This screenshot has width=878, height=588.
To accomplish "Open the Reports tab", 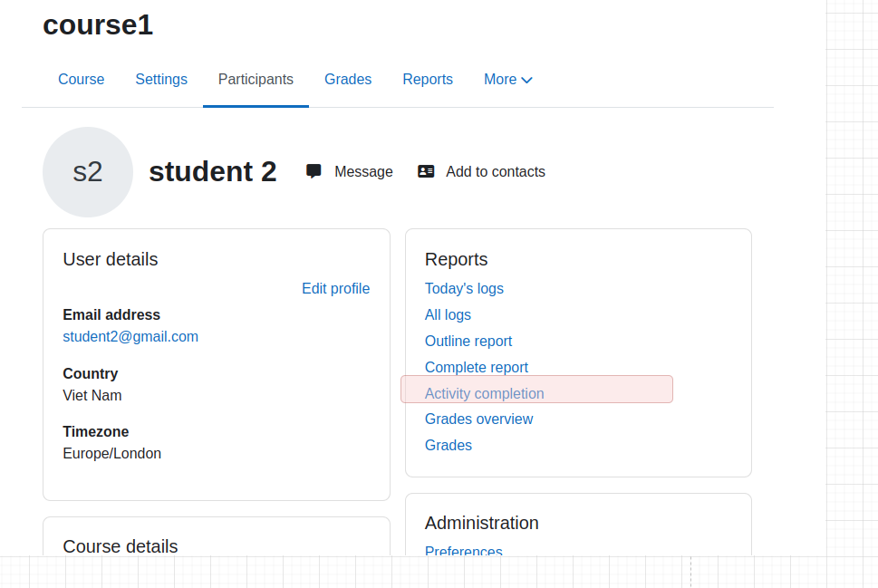I will [428, 80].
